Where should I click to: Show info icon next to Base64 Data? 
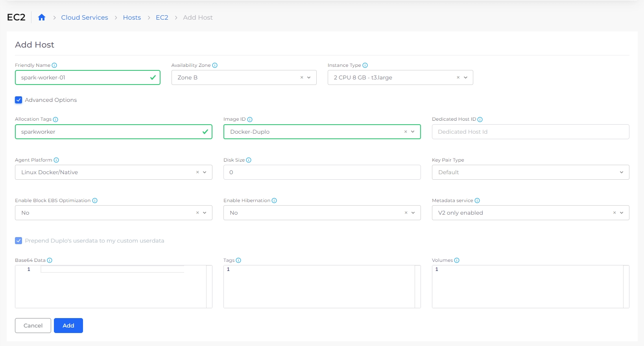pyautogui.click(x=50, y=260)
